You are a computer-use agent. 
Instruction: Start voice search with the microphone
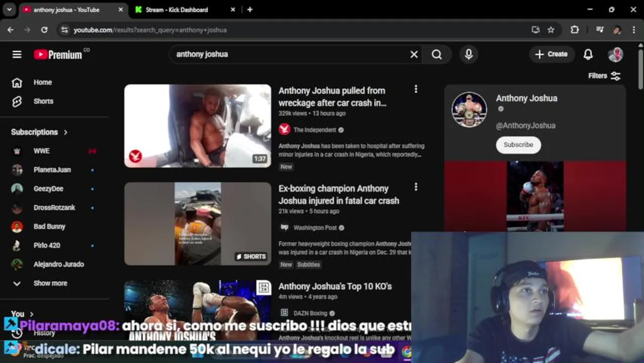469,54
